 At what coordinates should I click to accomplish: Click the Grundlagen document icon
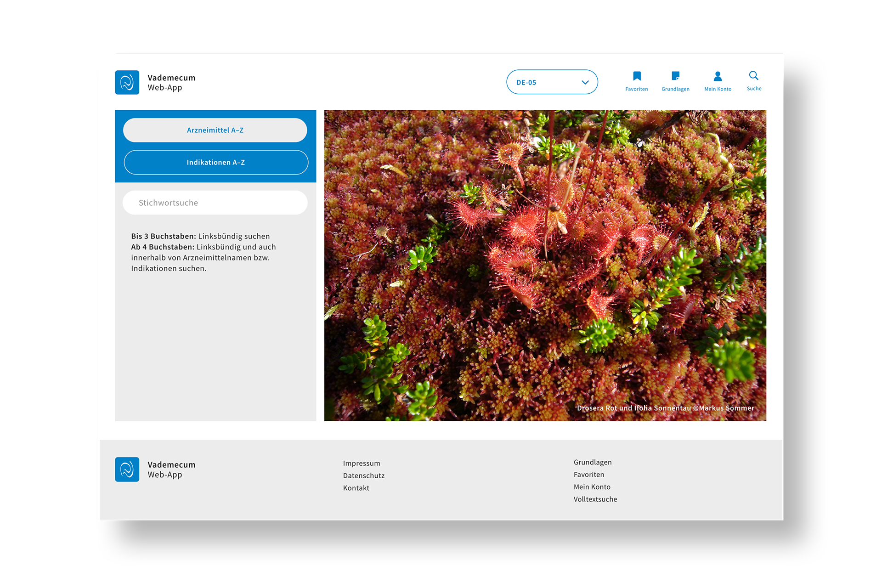tap(675, 76)
